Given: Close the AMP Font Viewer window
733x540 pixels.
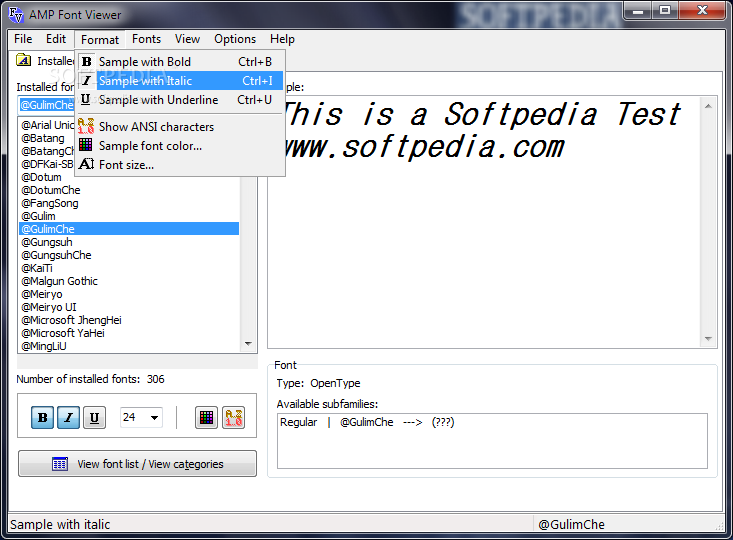Looking at the screenshot, I should pos(702,10).
